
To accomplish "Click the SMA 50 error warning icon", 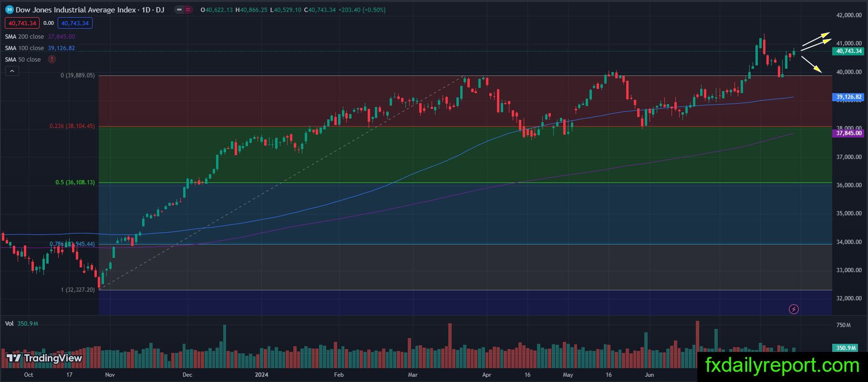I will point(52,60).
